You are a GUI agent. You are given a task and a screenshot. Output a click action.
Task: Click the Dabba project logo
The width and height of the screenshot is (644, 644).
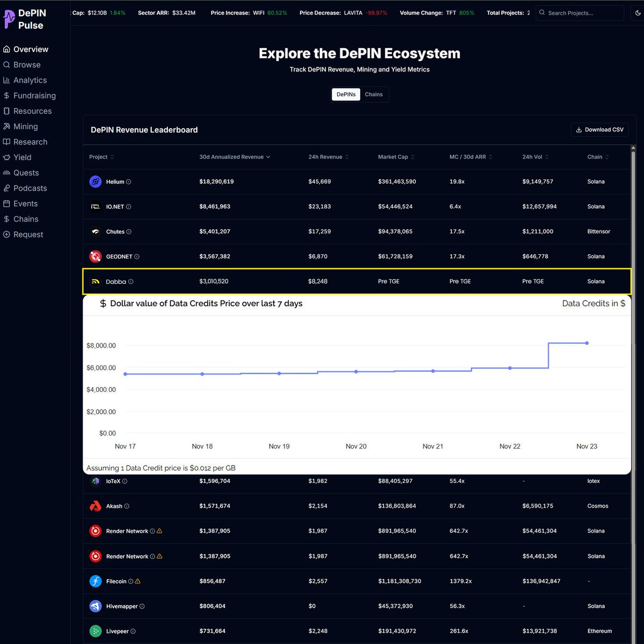point(96,282)
